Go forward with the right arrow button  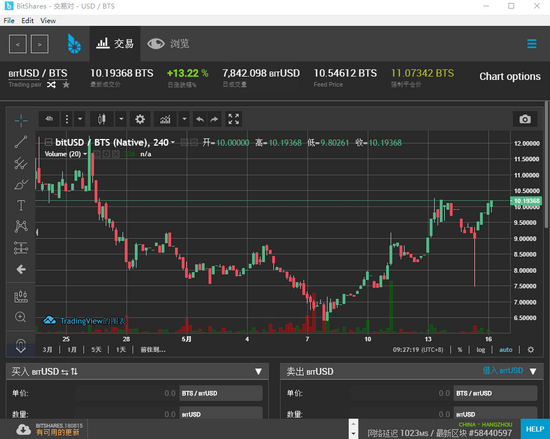(40, 44)
